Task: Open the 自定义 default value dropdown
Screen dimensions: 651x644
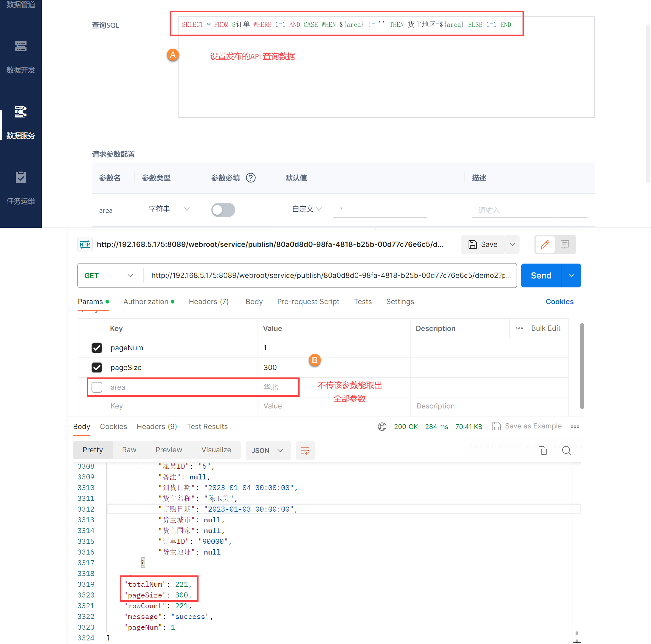Action: point(307,209)
